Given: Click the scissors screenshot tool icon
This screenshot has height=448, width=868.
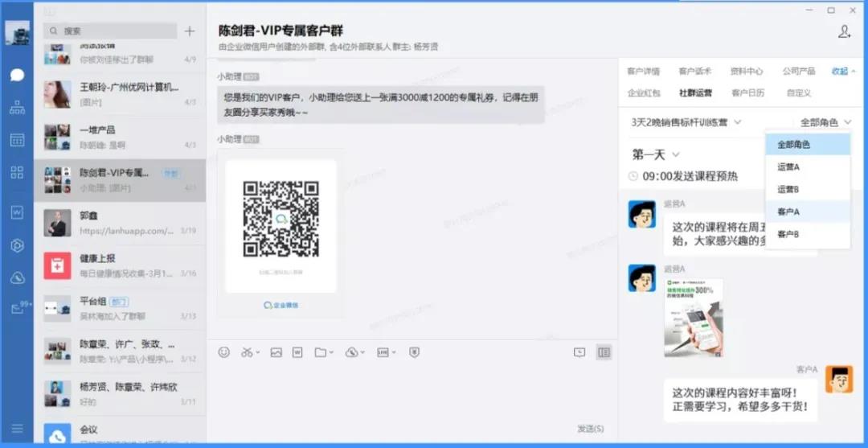Looking at the screenshot, I should 248,352.
